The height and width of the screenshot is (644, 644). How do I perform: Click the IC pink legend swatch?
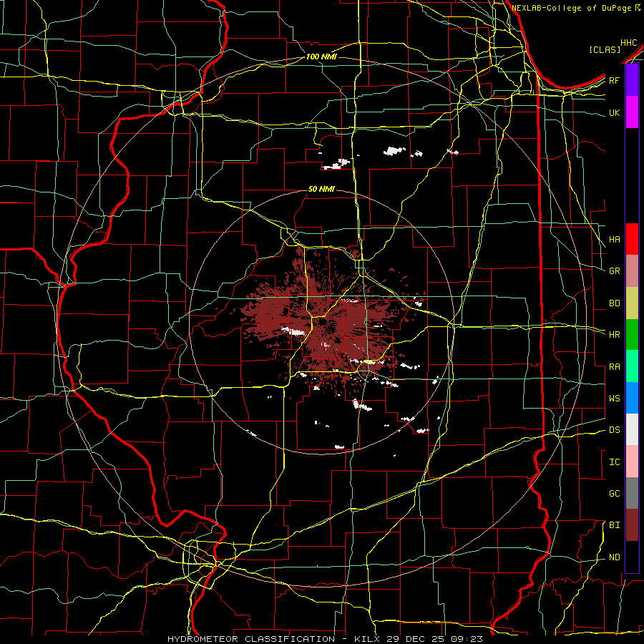click(632, 462)
